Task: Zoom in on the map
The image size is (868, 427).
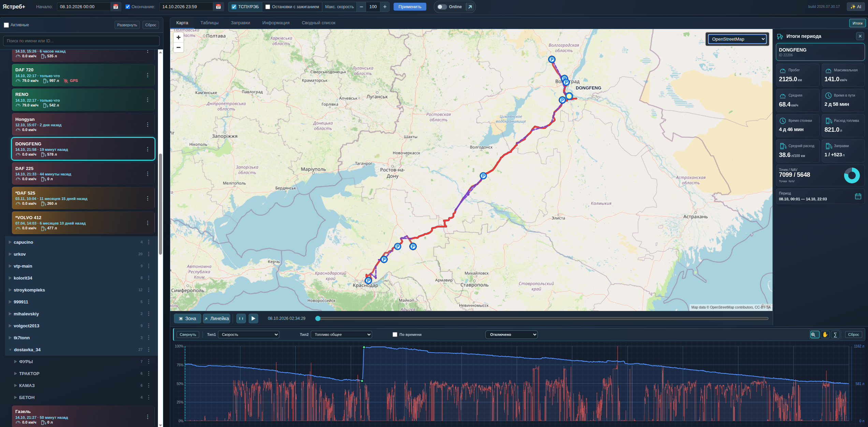Action: coord(178,38)
